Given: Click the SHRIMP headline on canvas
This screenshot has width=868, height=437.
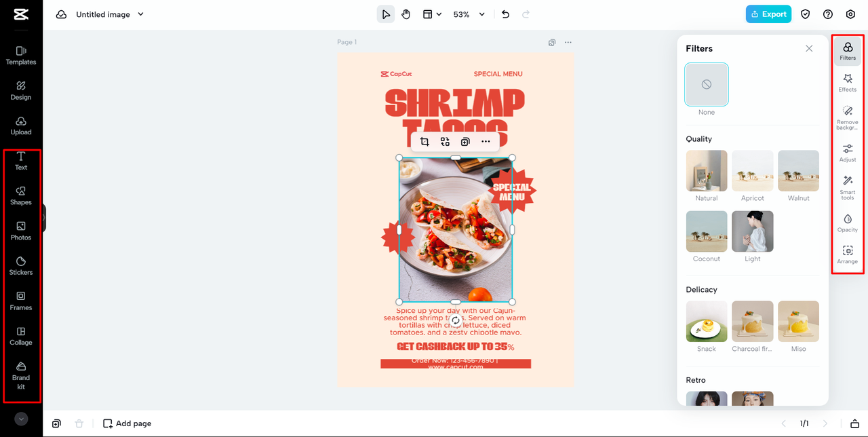Looking at the screenshot, I should (x=455, y=103).
